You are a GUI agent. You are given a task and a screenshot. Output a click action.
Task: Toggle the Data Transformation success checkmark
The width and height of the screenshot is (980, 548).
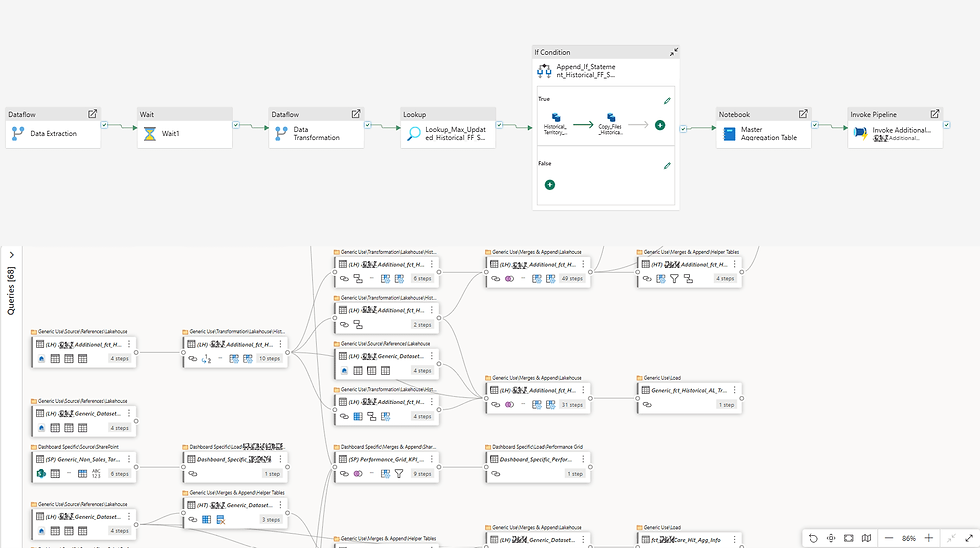tap(368, 125)
